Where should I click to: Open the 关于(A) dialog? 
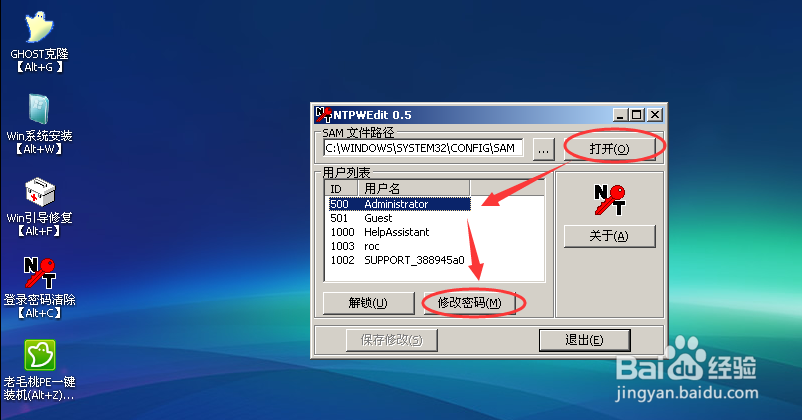click(x=609, y=236)
